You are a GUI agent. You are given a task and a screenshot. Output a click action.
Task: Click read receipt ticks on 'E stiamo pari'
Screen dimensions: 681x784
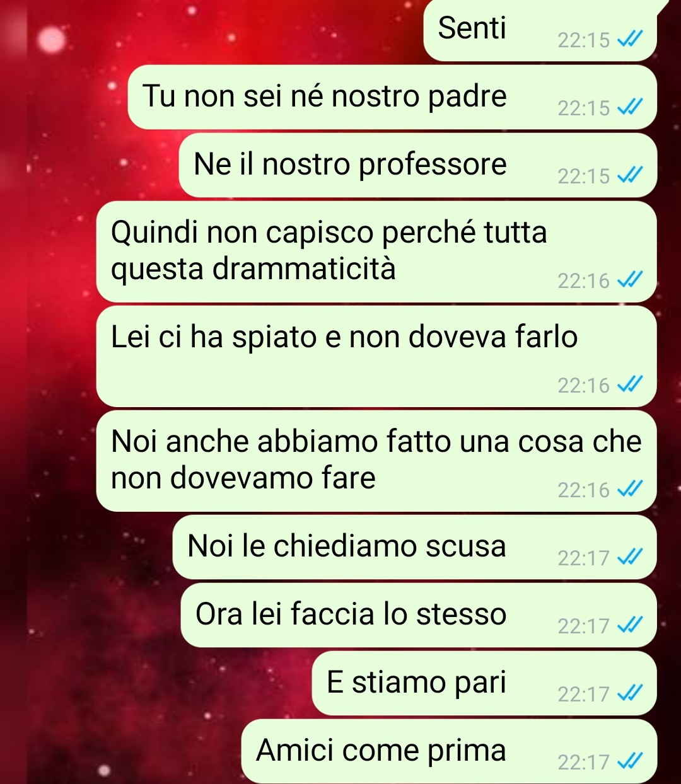629,693
